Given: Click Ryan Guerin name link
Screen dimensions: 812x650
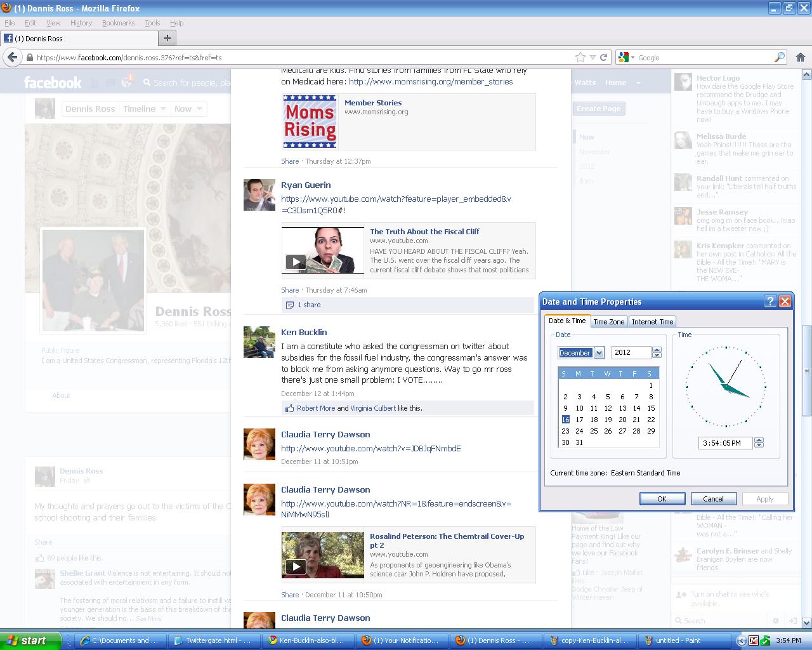Looking at the screenshot, I should 306,185.
